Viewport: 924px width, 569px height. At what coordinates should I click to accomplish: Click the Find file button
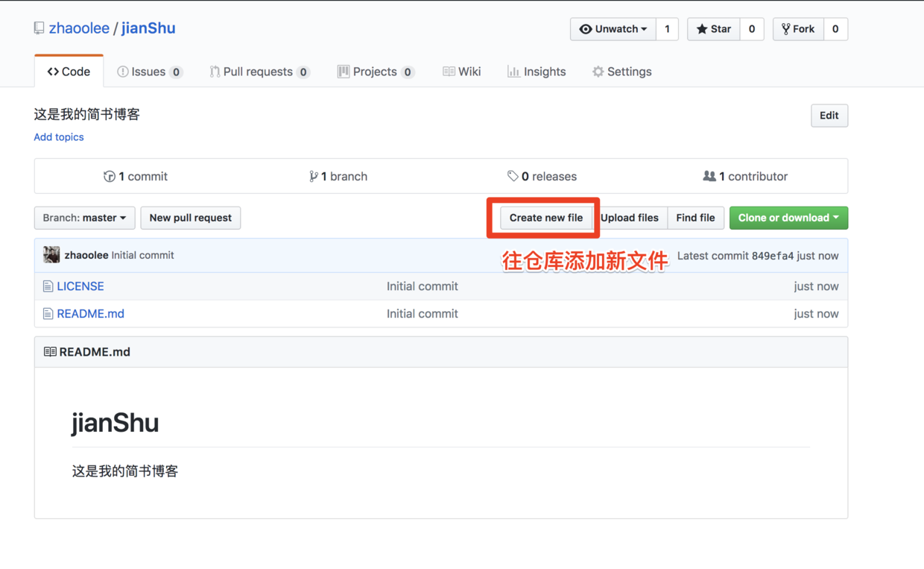(x=695, y=218)
